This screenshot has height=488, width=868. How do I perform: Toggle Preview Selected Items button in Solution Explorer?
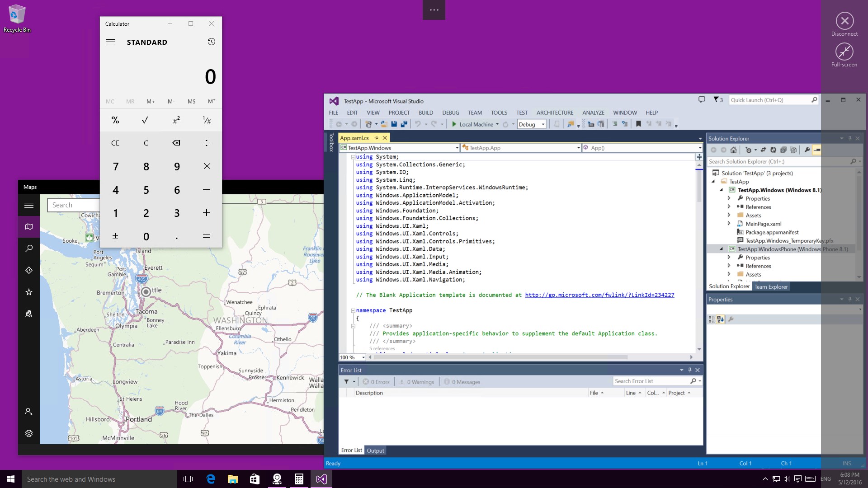coord(816,150)
